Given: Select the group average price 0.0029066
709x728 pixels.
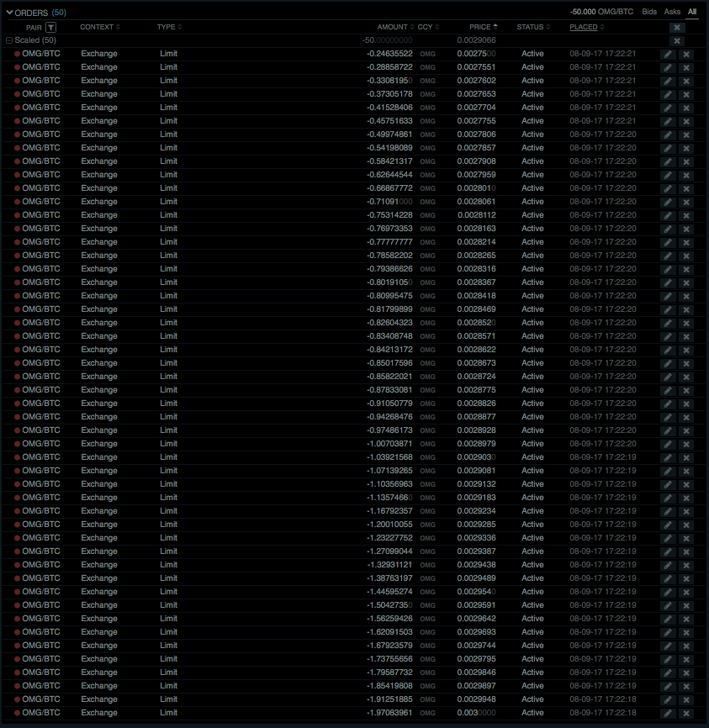Looking at the screenshot, I should click(x=476, y=40).
